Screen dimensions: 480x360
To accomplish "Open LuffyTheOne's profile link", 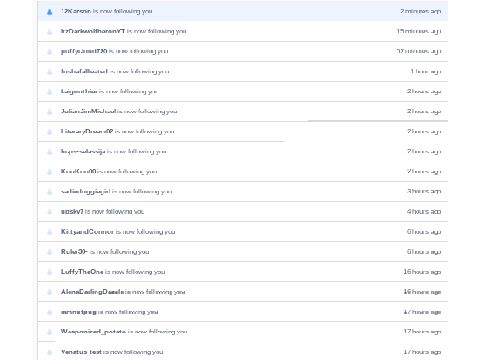I will (82, 272).
